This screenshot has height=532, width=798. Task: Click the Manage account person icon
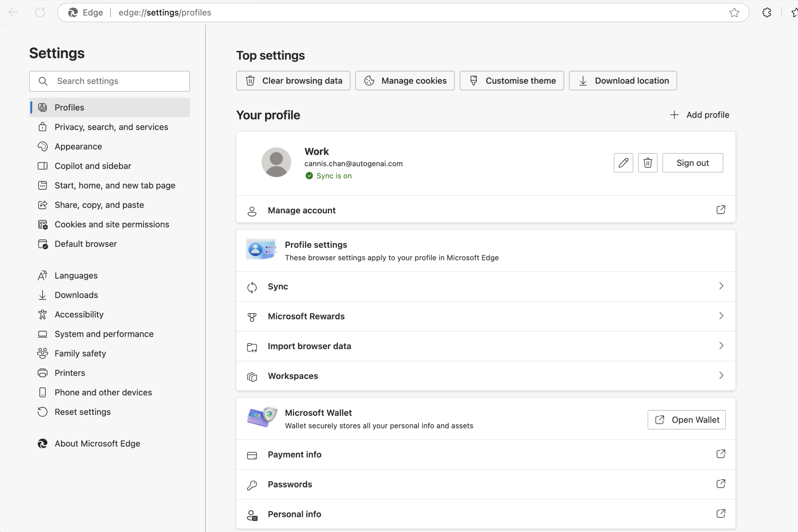click(252, 211)
